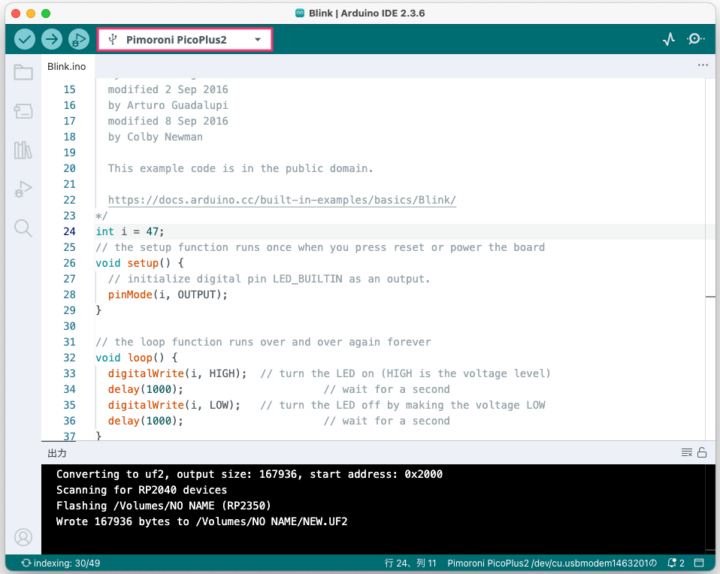Open the editor's three-dot more menu
This screenshot has width=720, height=574.
pos(702,65)
